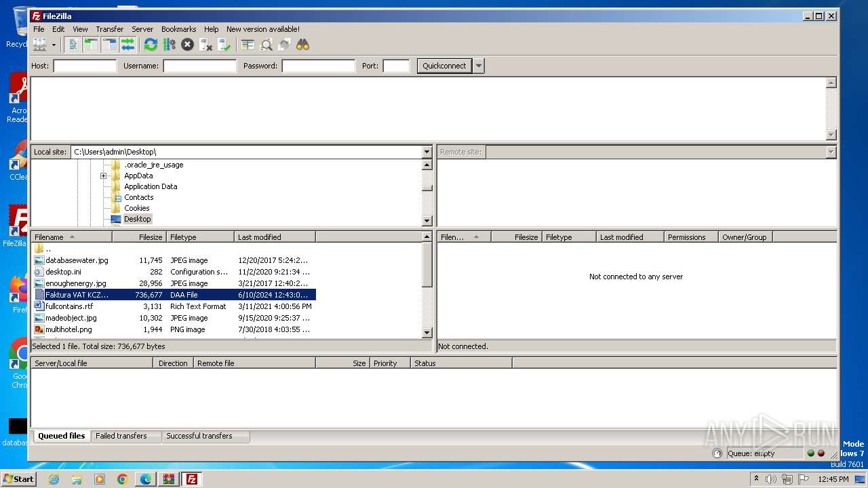The width and height of the screenshot is (868, 488).
Task: Click the Reconnect to last server icon
Action: [x=224, y=45]
